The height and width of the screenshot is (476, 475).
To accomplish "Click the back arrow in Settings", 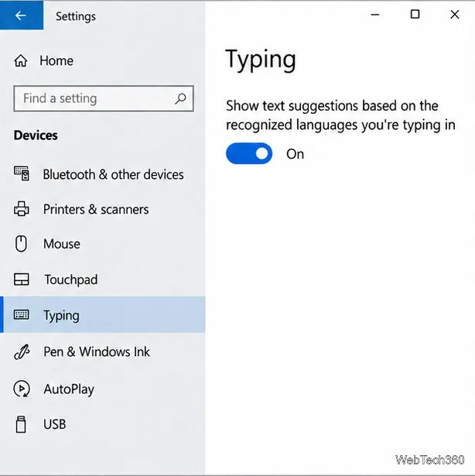I will [x=21, y=15].
